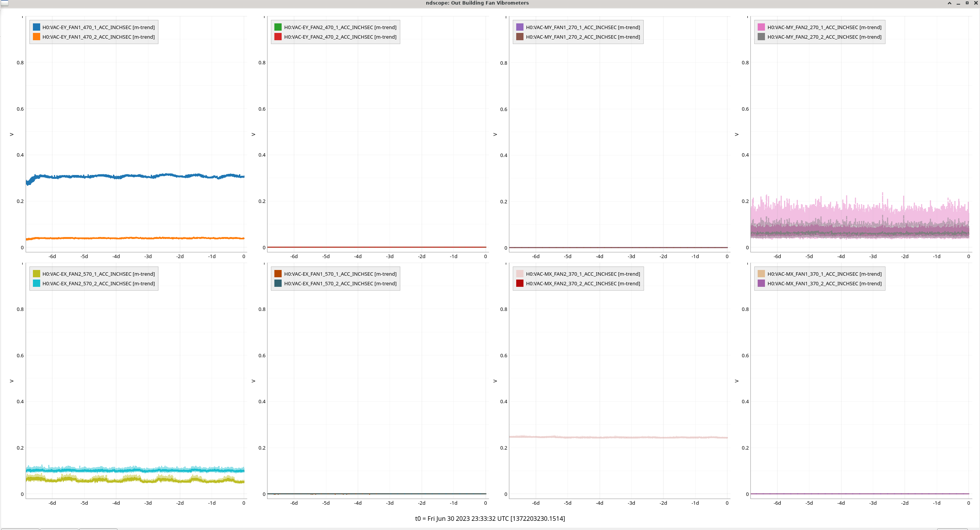
Task: Toggle H0:VAC-EX_FAN1_570_1_ACC_INCHSEC trace label
Action: [340, 274]
